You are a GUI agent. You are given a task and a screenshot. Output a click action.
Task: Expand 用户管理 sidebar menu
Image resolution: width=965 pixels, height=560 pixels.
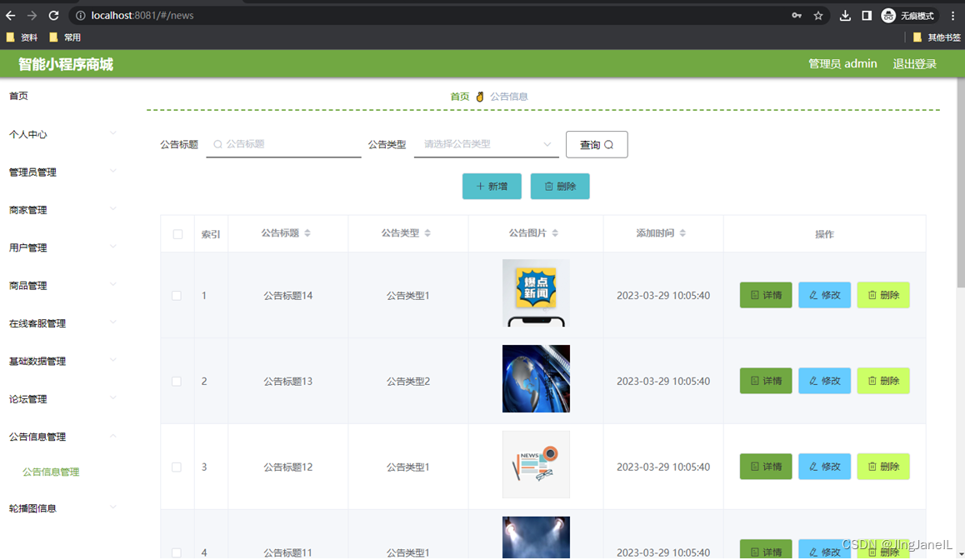[62, 247]
